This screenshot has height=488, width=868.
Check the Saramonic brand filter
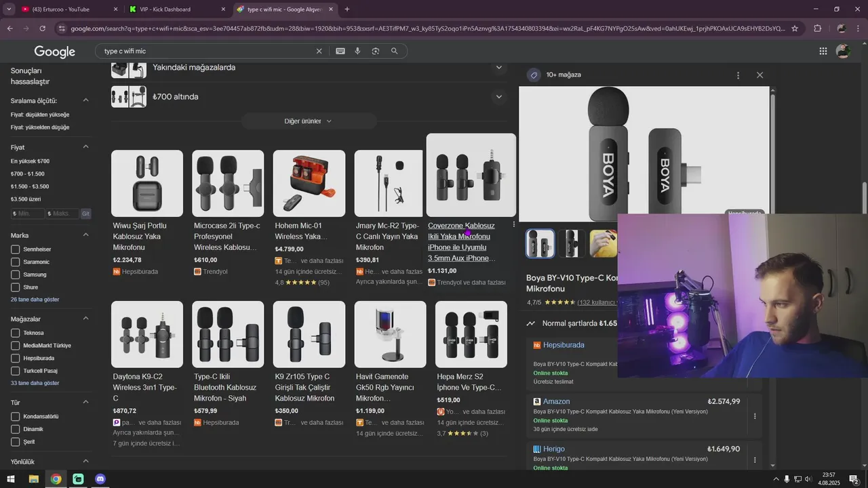click(x=15, y=262)
